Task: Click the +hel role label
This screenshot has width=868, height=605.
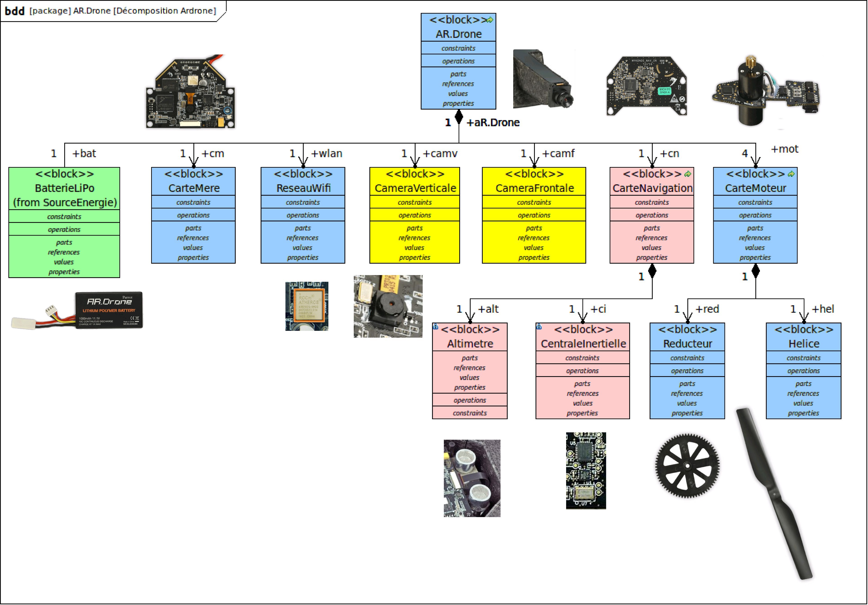Action: (x=823, y=309)
